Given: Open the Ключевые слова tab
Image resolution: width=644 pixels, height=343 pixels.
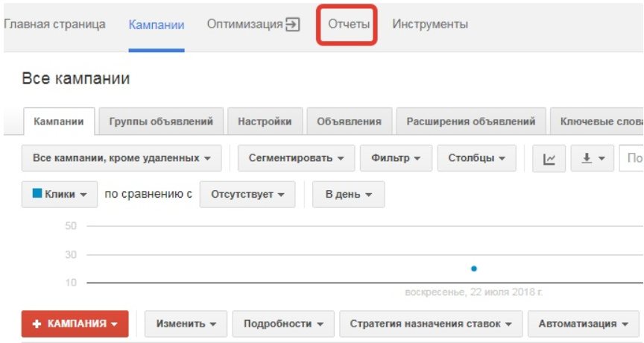Looking at the screenshot, I should (x=597, y=122).
